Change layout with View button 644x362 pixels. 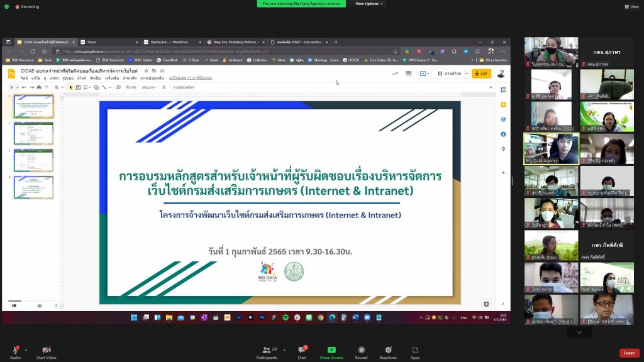(x=631, y=6)
